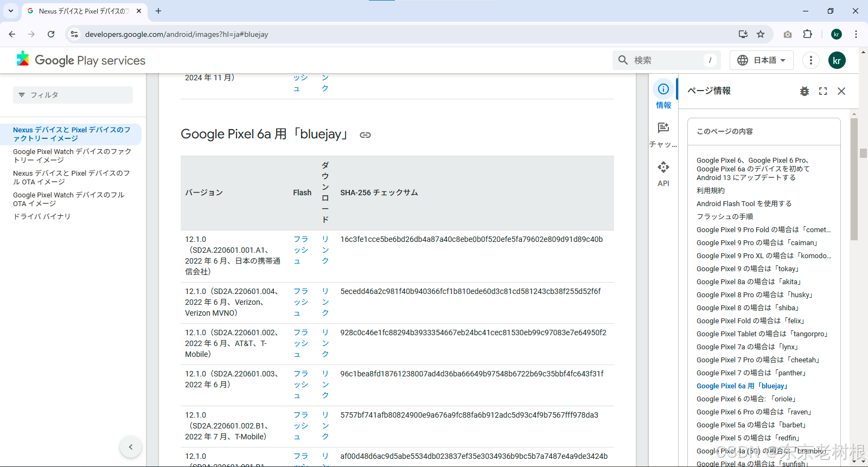
Task: Click リンク download for SD2A.220601.001.A1
Action: coord(325,250)
